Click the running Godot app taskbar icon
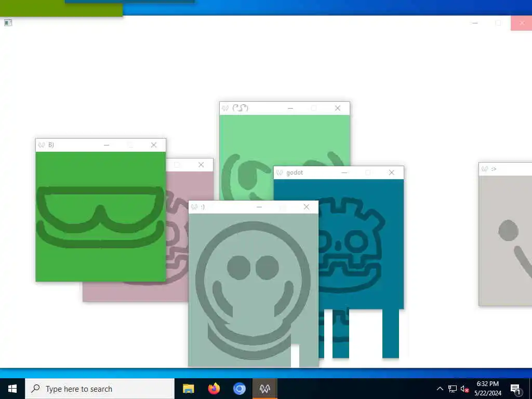Screen dimensions: 532x399 pyautogui.click(x=264, y=389)
